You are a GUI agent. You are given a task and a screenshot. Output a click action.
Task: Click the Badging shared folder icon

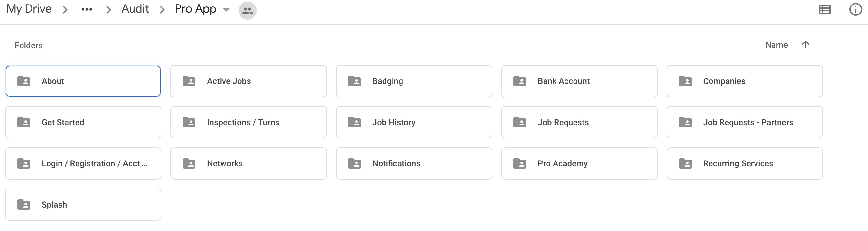click(355, 81)
